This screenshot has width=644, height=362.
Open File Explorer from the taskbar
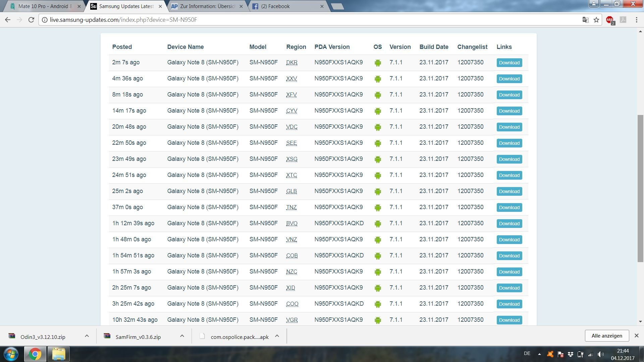pos(58,354)
